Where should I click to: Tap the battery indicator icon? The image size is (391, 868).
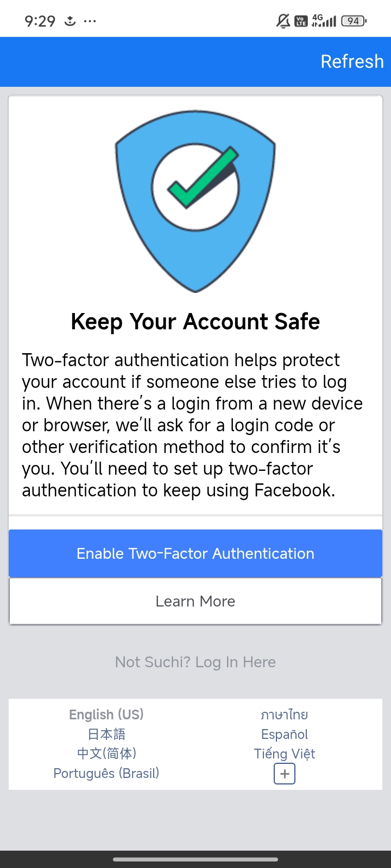point(354,21)
